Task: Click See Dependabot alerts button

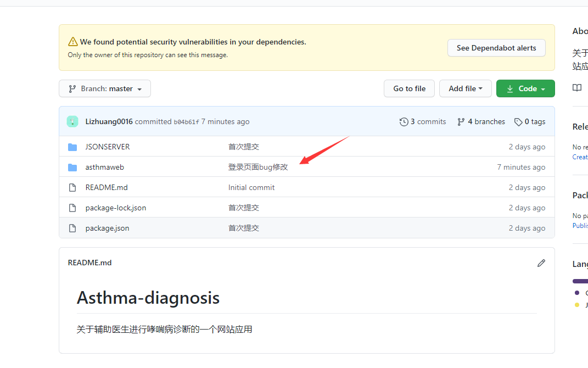Action: (496, 48)
